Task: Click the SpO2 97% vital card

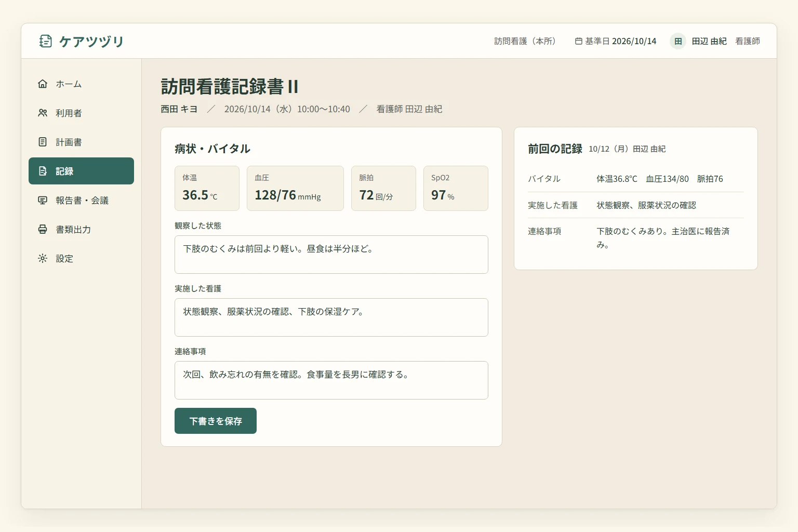Action: [x=456, y=188]
